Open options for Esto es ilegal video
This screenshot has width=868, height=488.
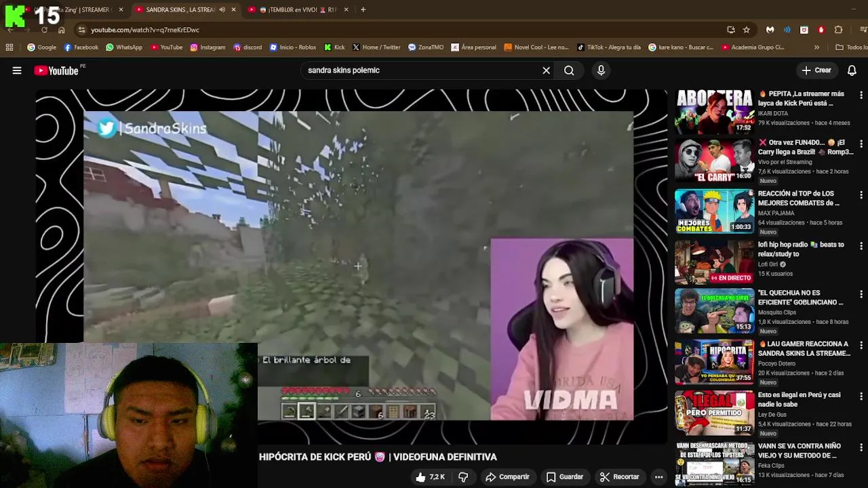pos(861,396)
